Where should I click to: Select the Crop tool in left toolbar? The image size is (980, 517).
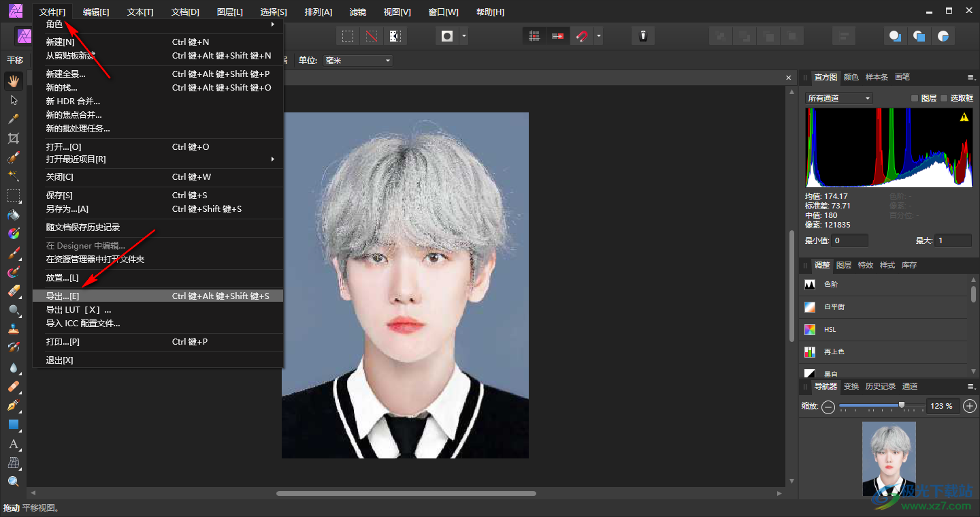(x=14, y=138)
